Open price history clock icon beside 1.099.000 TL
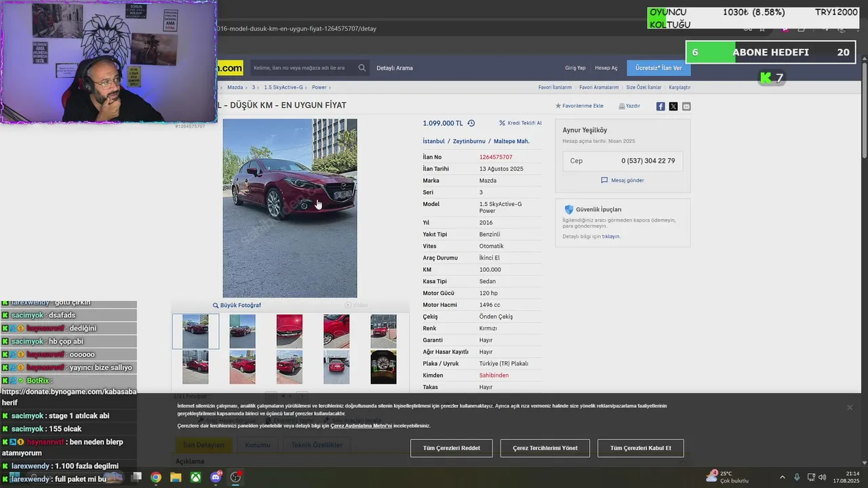Screen dimensions: 868x488 tap(471, 123)
